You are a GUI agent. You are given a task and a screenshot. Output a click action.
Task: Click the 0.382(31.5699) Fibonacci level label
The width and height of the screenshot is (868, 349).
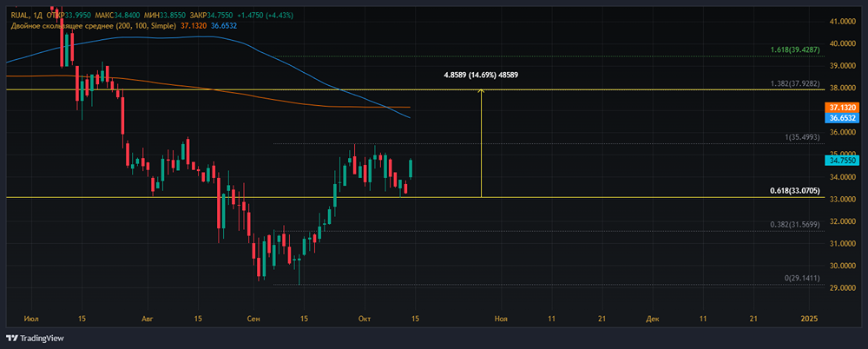click(797, 225)
